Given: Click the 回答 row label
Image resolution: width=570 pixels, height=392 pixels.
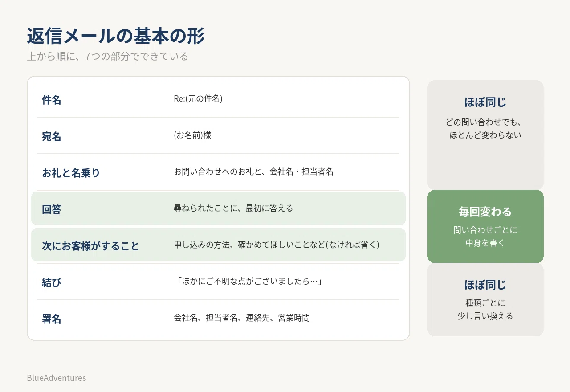Looking at the screenshot, I should [x=52, y=210].
